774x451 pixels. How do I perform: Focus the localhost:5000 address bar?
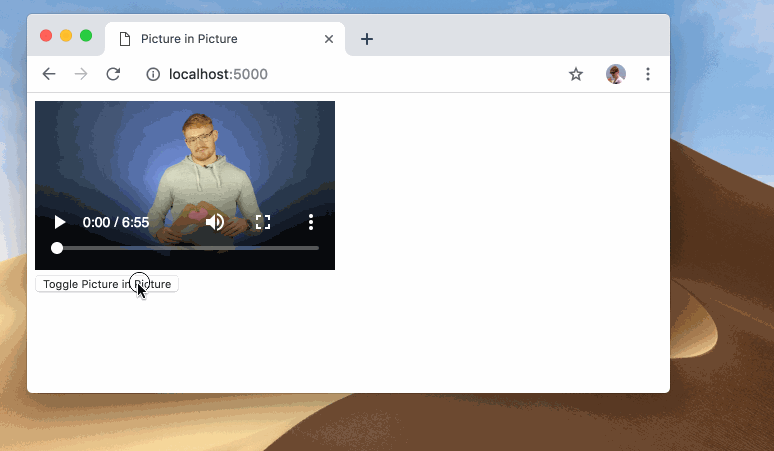[x=350, y=74]
